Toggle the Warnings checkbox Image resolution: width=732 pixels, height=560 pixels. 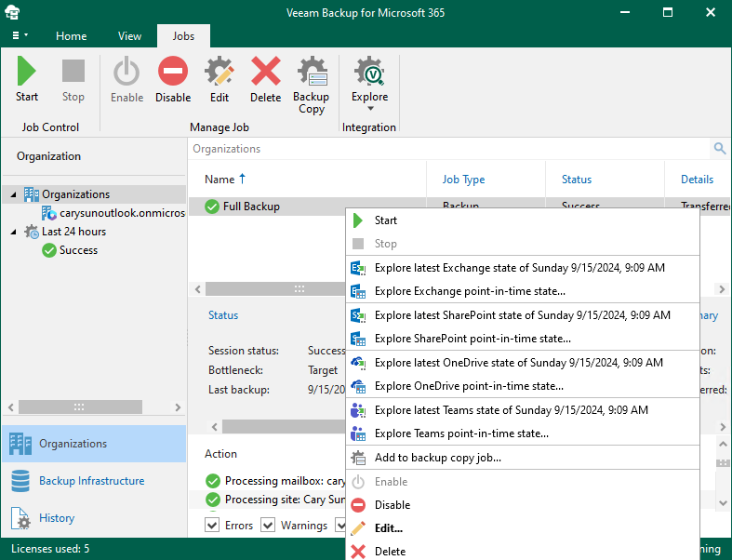pos(268,525)
